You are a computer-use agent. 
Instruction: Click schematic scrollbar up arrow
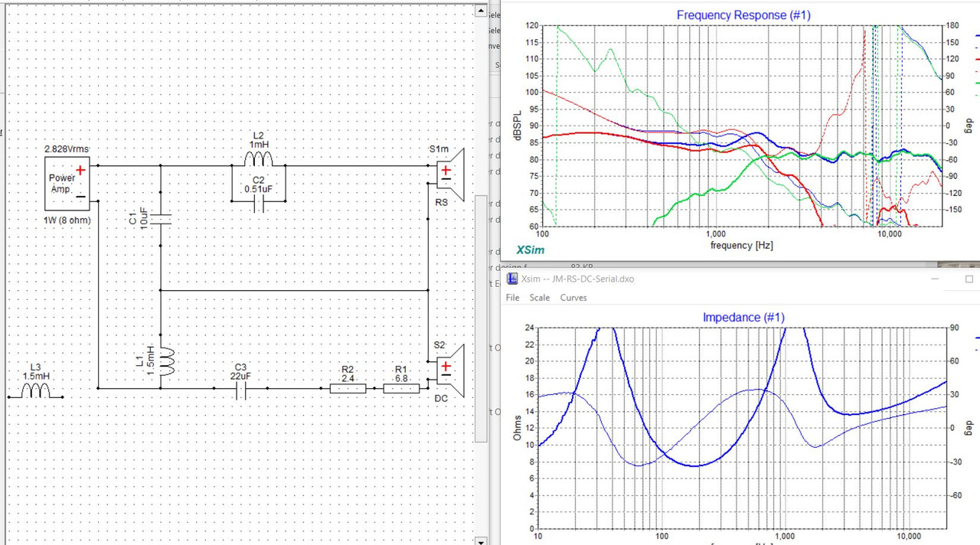point(481,11)
